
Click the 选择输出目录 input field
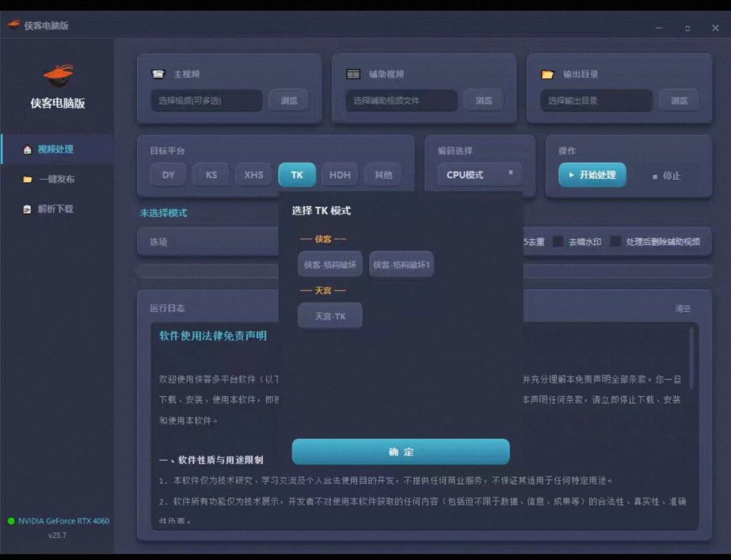coord(596,101)
